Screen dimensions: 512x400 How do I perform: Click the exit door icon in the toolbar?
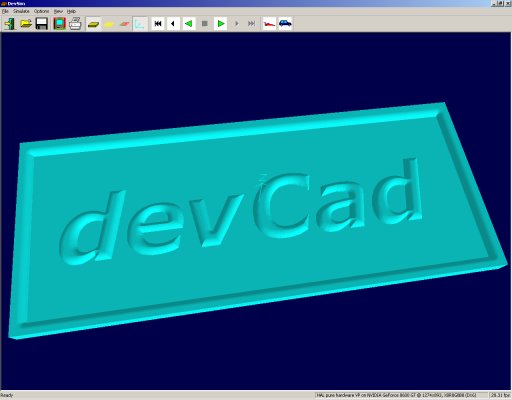[10, 24]
